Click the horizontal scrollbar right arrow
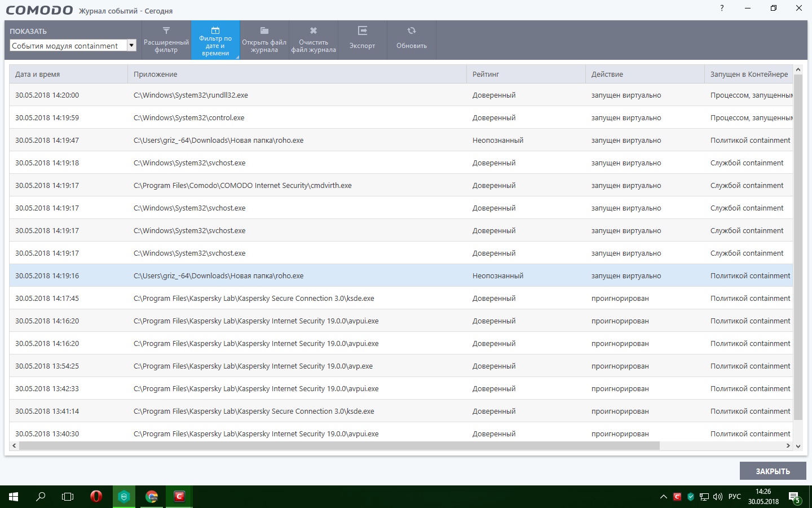This screenshot has width=812, height=508. coord(788,446)
